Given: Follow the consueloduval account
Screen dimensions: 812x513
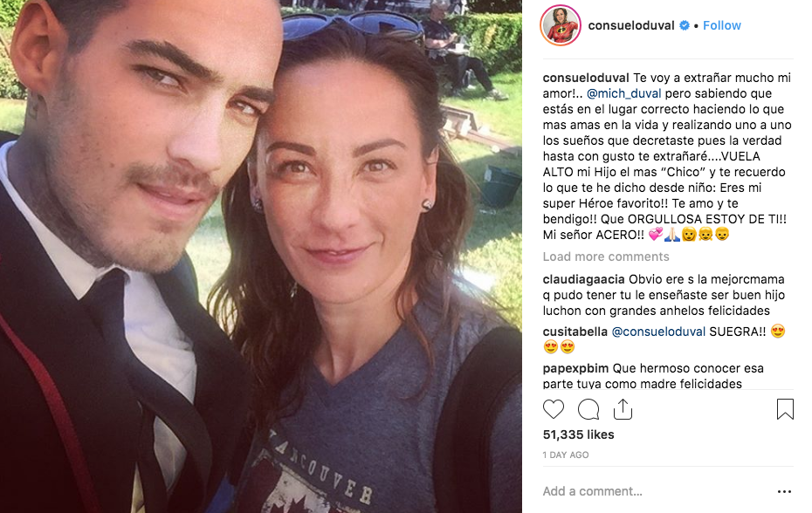Looking at the screenshot, I should [721, 25].
